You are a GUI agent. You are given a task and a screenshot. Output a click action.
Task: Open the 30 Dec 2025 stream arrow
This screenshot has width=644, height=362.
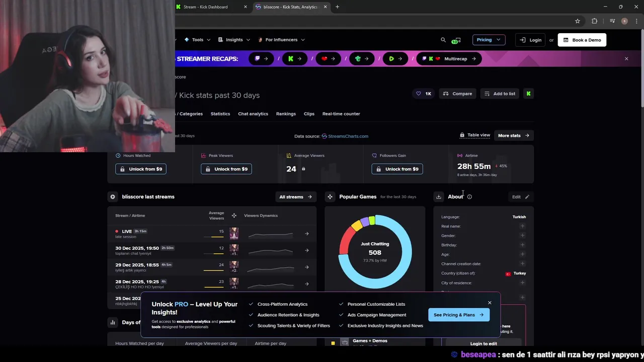307,250
